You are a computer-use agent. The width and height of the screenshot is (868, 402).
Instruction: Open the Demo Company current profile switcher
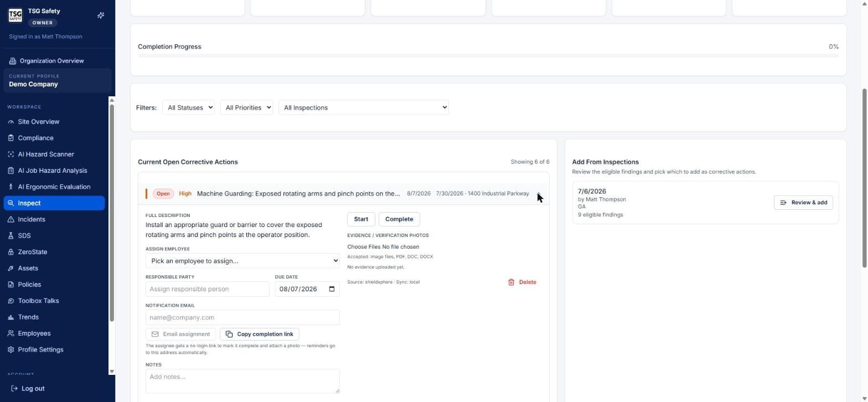coord(58,81)
